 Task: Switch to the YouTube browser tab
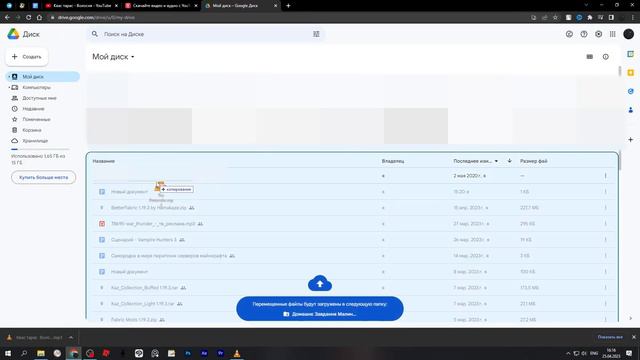(x=81, y=6)
